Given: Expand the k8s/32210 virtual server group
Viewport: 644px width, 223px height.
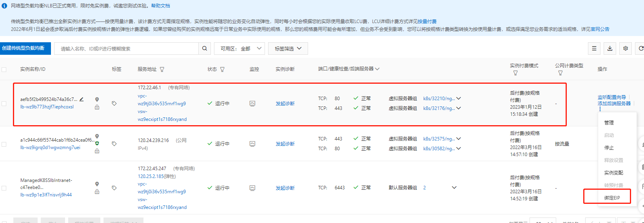Looking at the screenshot, I should [x=459, y=99].
